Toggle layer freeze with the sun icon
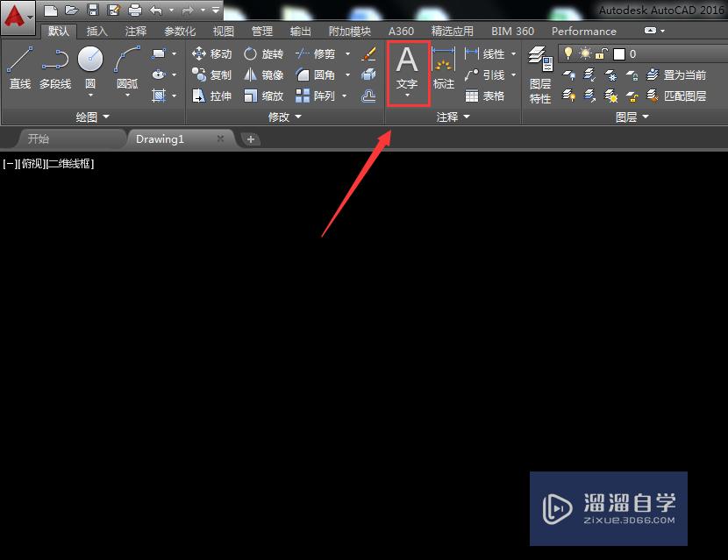Image resolution: width=728 pixels, height=560 pixels. (x=586, y=53)
